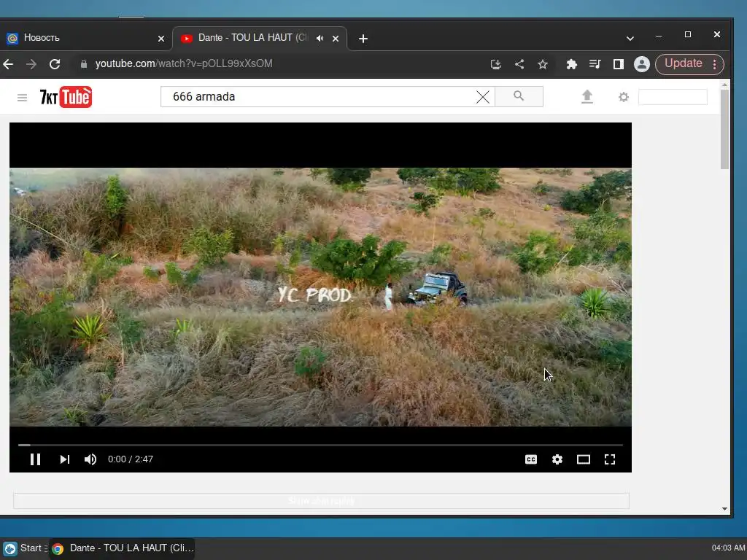Click the Update button
Image resolution: width=747 pixels, height=560 pixels.
click(x=683, y=64)
